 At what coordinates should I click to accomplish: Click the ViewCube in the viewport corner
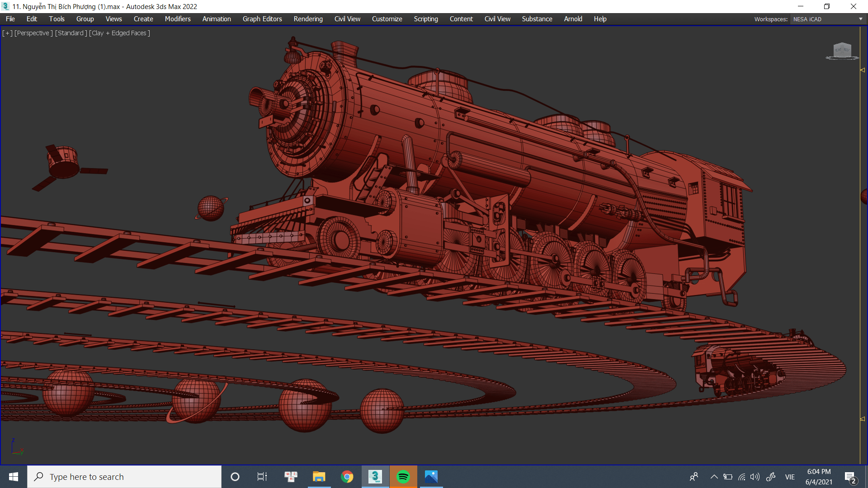(842, 51)
